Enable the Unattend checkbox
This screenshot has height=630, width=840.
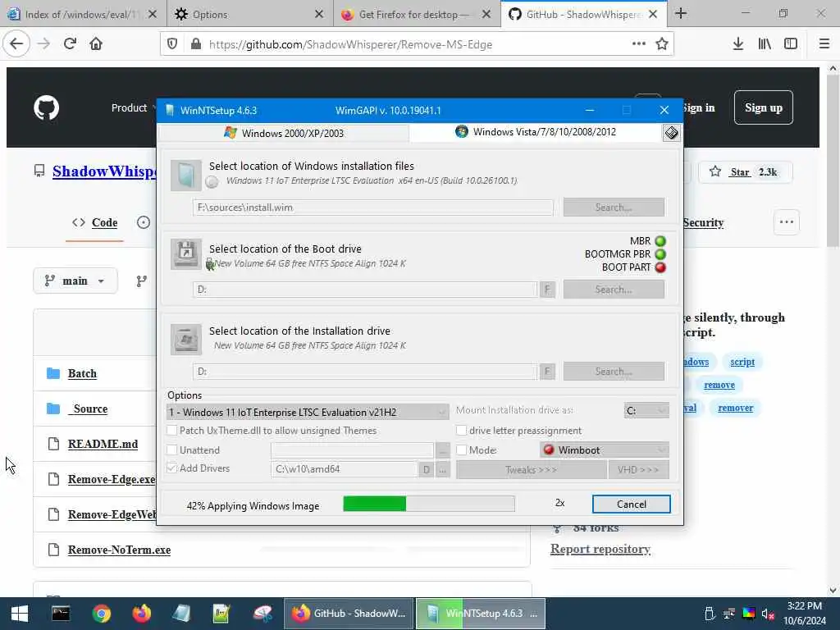point(172,450)
